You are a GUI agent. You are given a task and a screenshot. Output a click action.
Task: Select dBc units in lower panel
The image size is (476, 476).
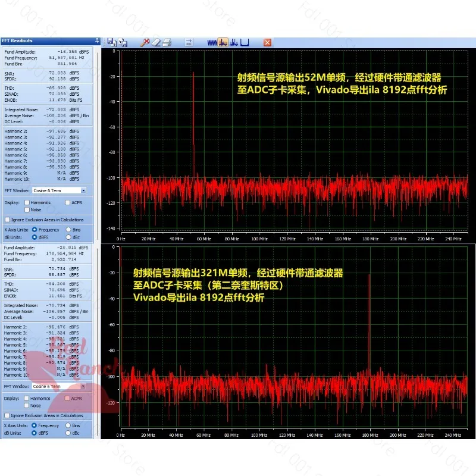(68, 433)
